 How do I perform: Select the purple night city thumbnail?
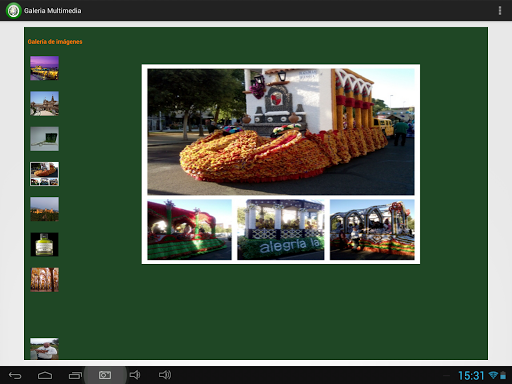point(44,68)
